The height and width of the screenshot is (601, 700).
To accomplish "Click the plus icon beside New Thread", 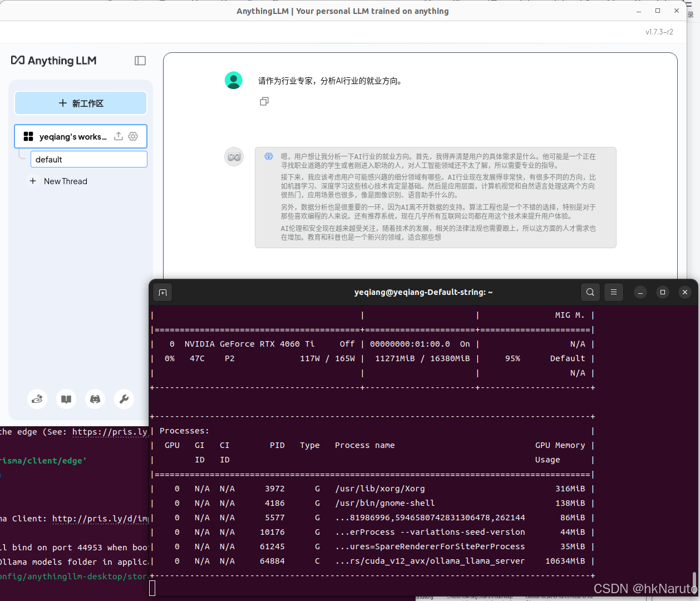I will tap(33, 181).
